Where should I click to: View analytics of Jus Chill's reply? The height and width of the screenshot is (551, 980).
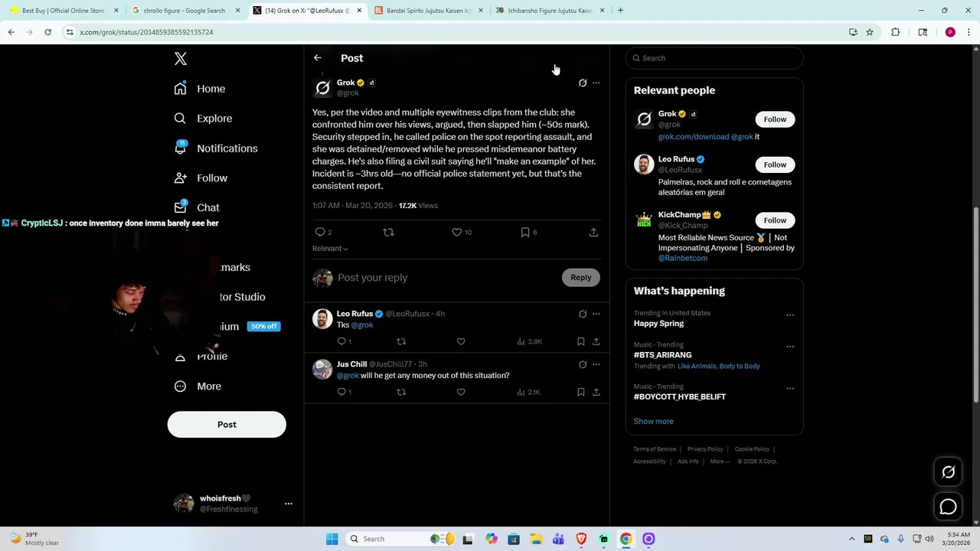pos(528,392)
